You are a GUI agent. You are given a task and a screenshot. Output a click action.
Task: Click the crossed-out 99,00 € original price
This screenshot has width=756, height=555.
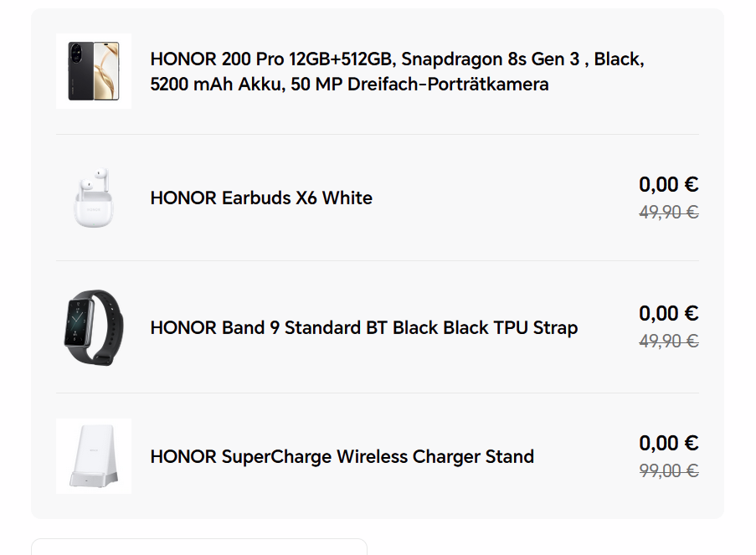[668, 471]
